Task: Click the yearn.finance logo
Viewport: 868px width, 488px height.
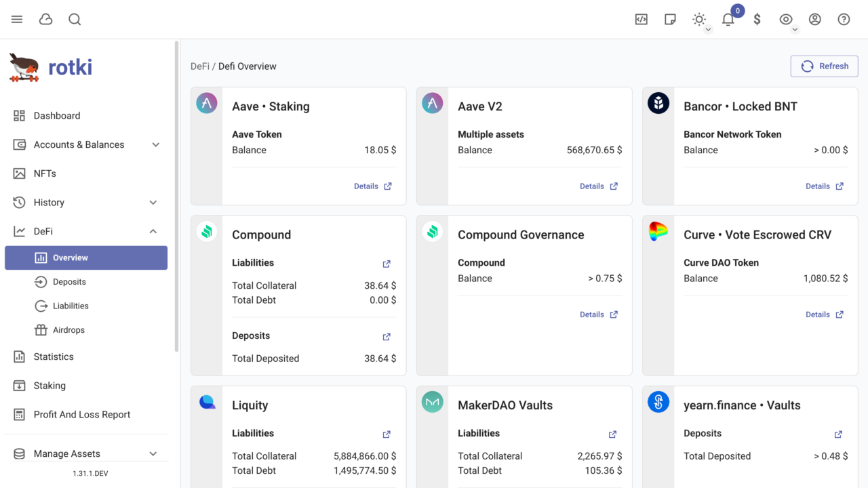Action: tap(658, 402)
